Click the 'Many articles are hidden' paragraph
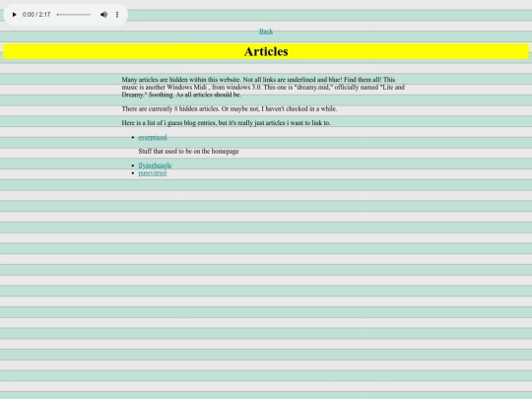This screenshot has height=399, width=532. click(263, 88)
